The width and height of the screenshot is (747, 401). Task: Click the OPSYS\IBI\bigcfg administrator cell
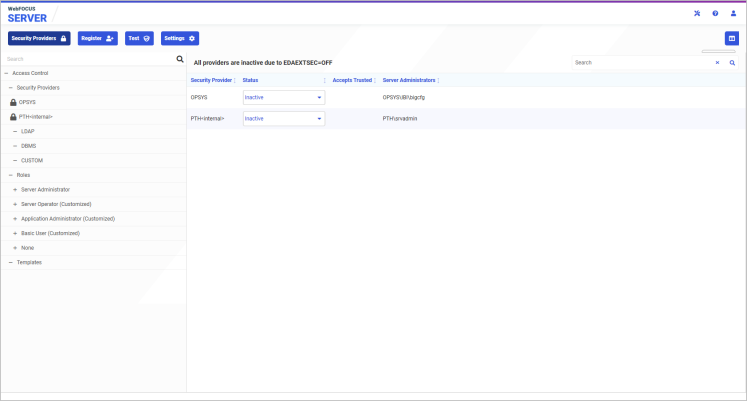click(404, 98)
